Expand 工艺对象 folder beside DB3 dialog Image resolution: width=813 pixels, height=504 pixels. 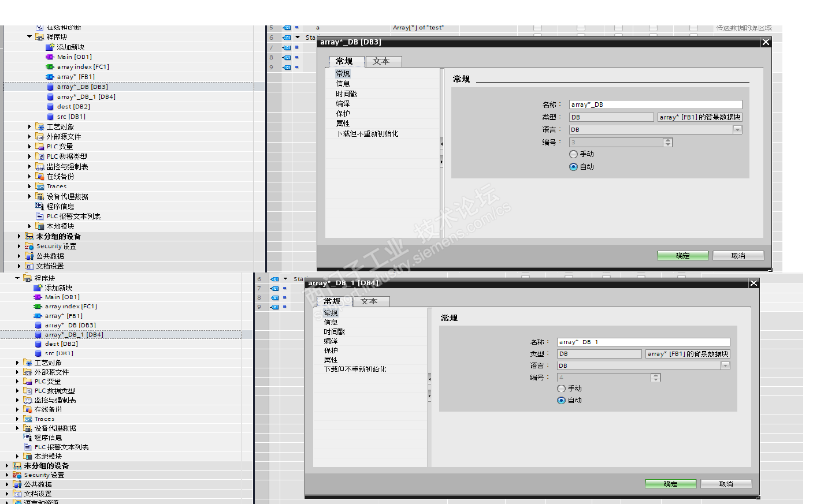pos(29,126)
